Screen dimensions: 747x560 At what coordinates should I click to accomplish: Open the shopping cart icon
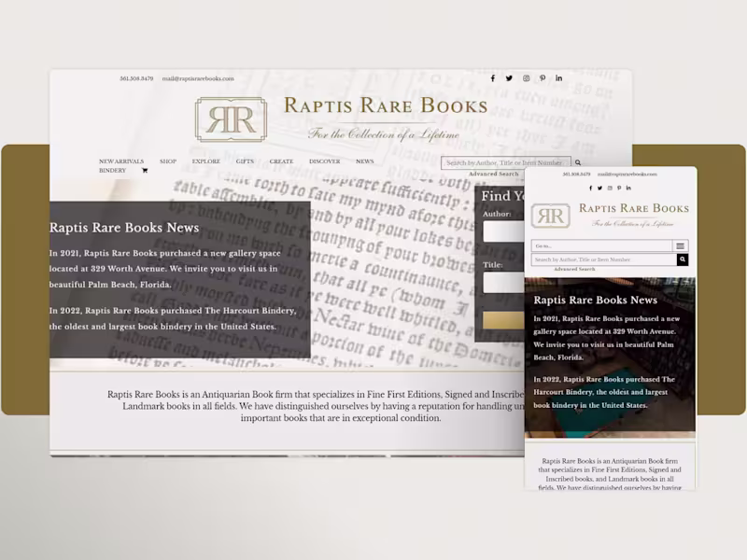tap(143, 171)
